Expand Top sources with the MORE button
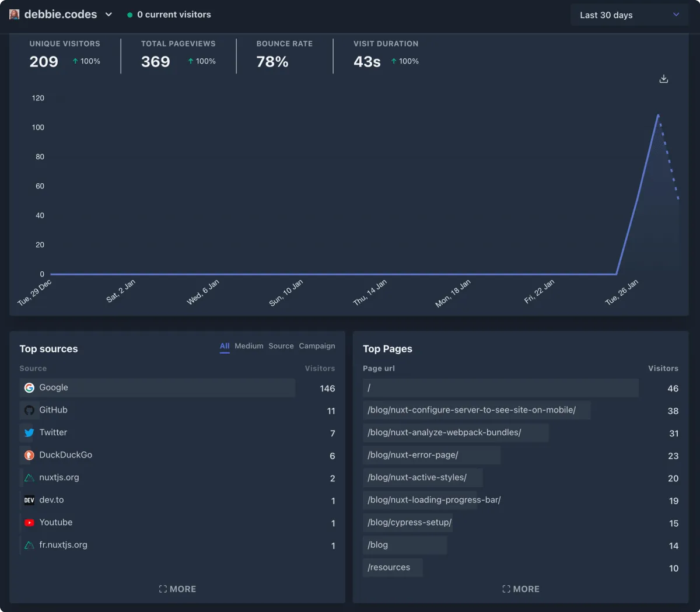700x612 pixels. pos(177,589)
